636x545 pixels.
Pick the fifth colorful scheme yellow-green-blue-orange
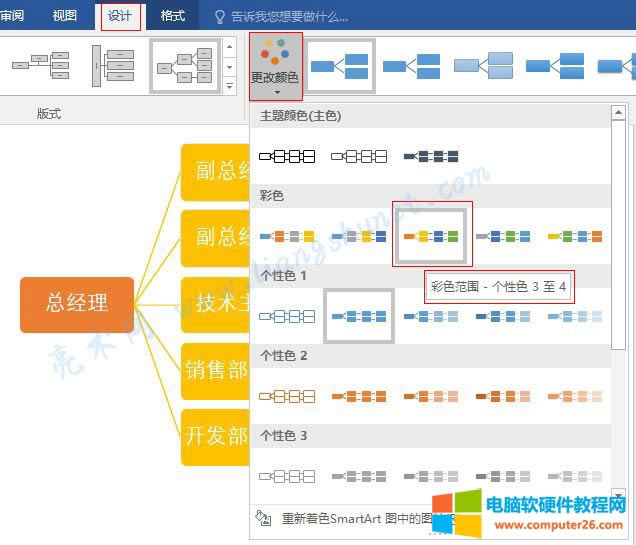(x=575, y=236)
